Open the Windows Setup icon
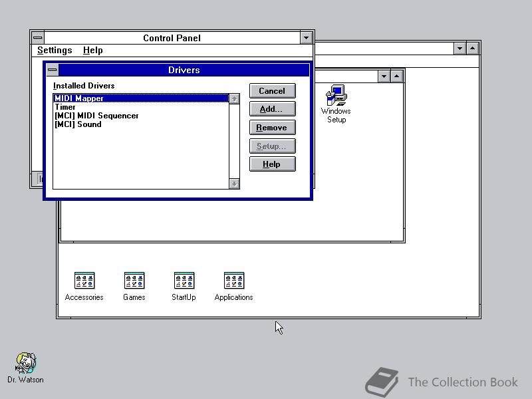The width and height of the screenshot is (532, 399). click(x=336, y=104)
